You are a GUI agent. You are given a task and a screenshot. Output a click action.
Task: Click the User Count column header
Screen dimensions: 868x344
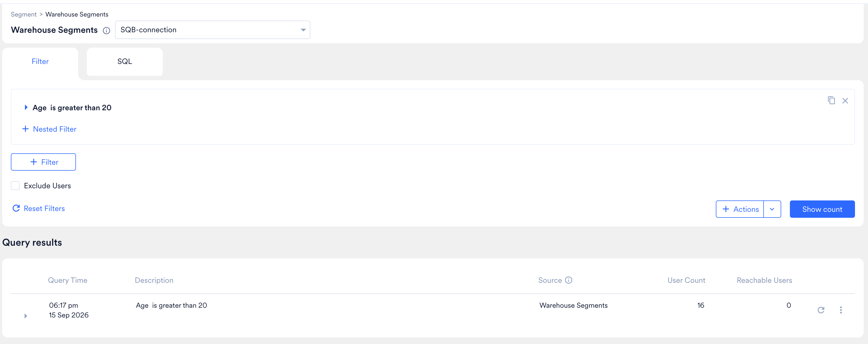pos(686,280)
